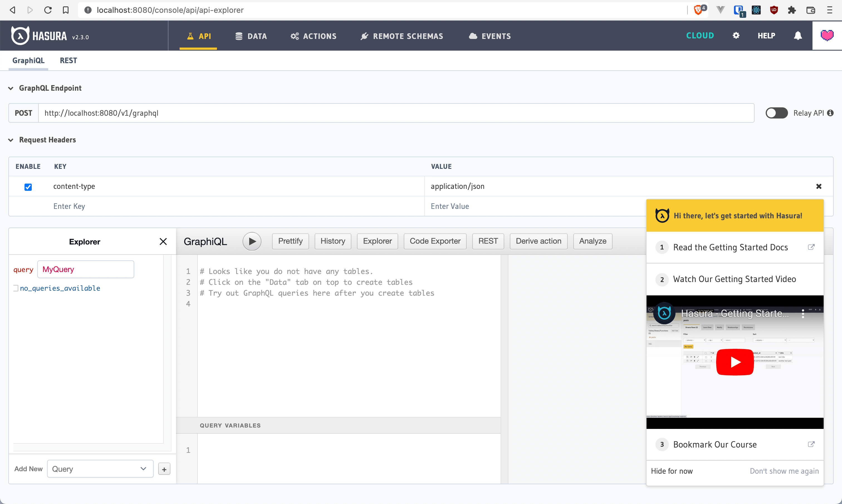The height and width of the screenshot is (504, 842).
Task: Uncheck the content-type header checkbox
Action: [28, 187]
